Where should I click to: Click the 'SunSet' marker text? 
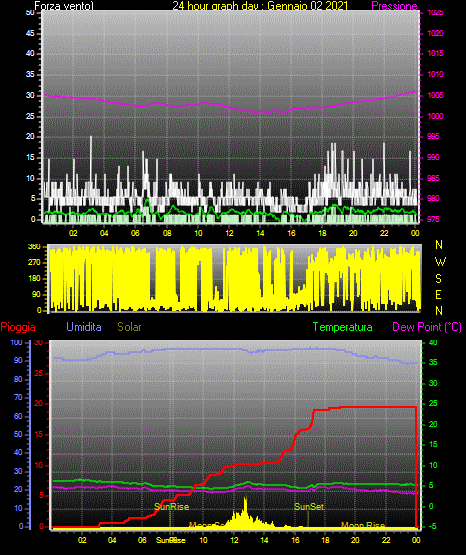click(x=309, y=507)
